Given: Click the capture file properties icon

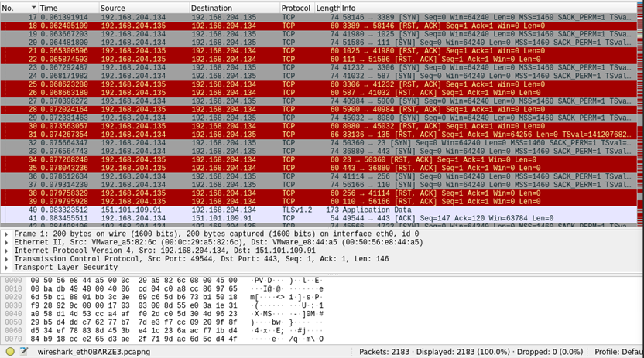Looking at the screenshot, I should point(25,351).
